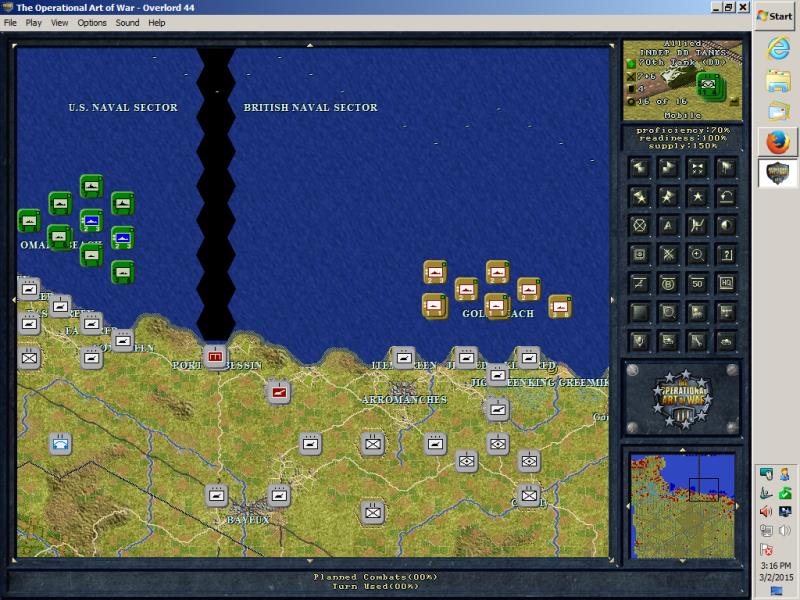Open the File menu

[x=10, y=22]
